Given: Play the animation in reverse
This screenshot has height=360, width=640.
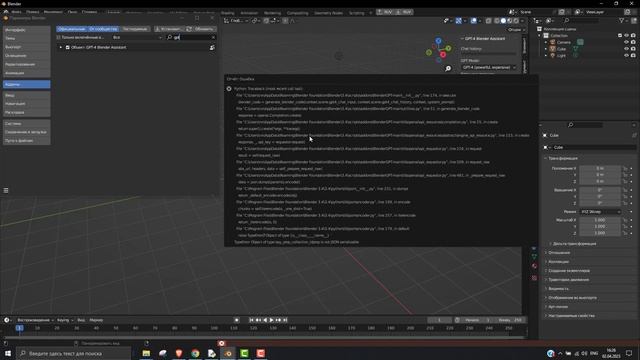Looking at the screenshot, I should pyautogui.click(x=265, y=320).
